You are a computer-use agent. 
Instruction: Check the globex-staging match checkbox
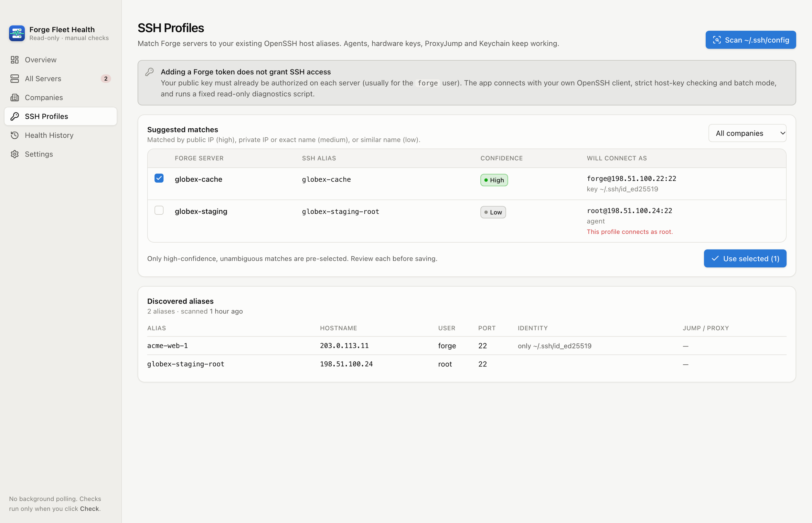click(x=159, y=210)
